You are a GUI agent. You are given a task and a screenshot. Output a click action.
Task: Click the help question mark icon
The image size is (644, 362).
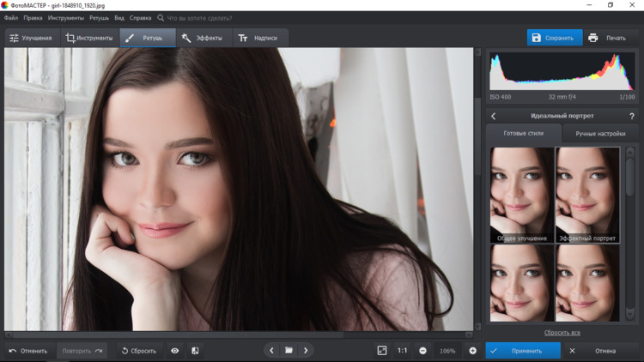click(x=632, y=116)
